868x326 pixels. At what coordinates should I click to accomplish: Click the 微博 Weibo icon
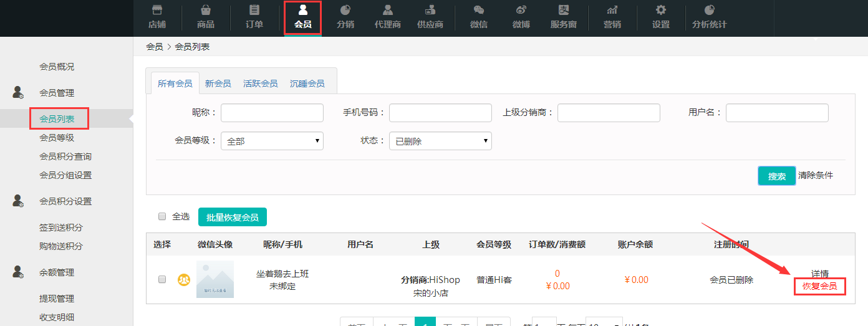(521, 11)
